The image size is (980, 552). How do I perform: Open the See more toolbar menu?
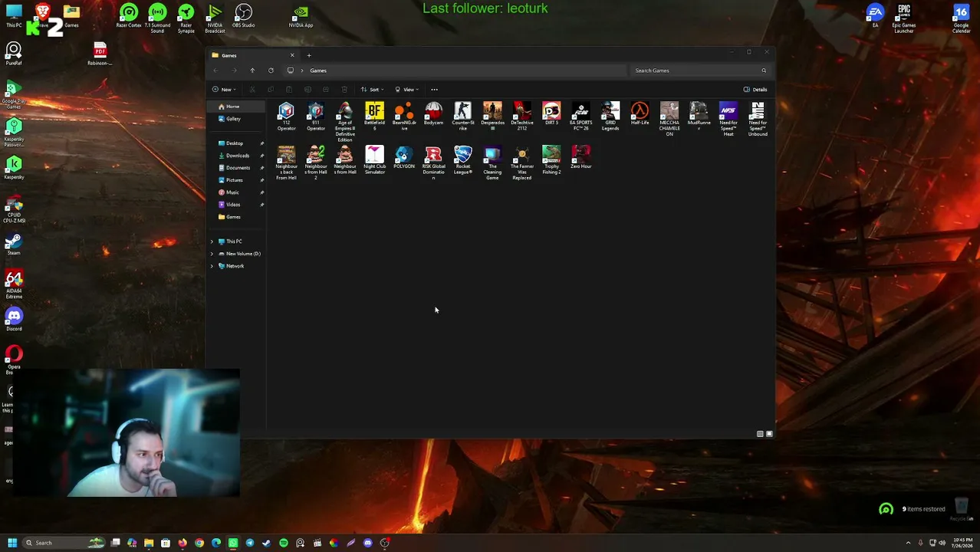coord(434,90)
